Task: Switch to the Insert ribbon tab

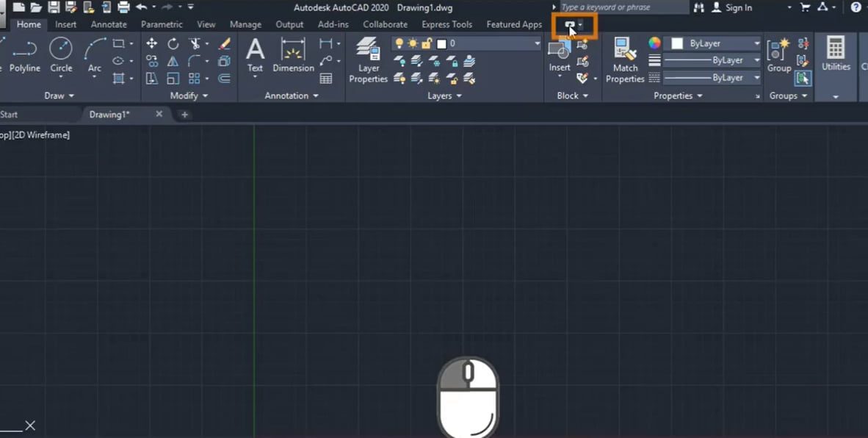Action: (x=66, y=24)
